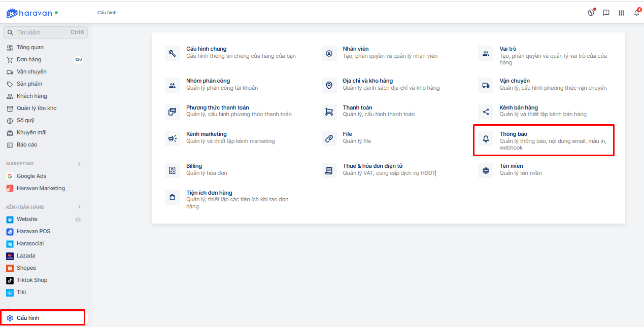Open the activity clock icon in header
The height and width of the screenshot is (327, 644).
pos(591,13)
